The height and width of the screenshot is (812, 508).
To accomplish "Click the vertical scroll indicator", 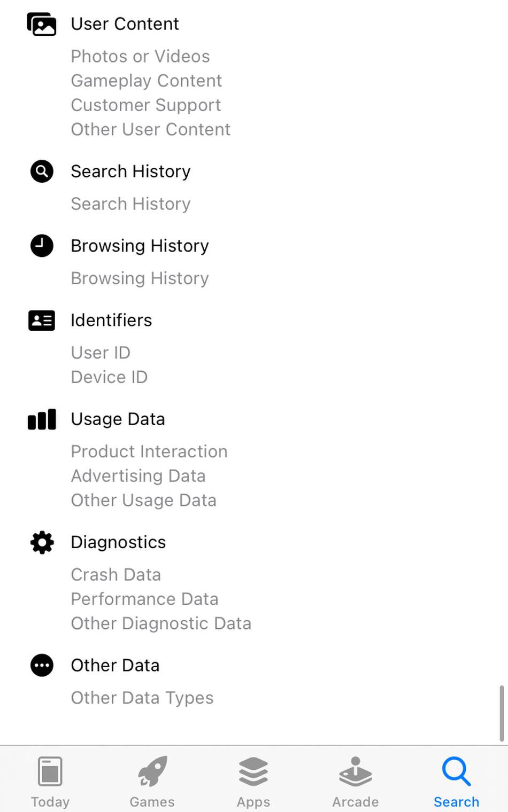I will coord(501,713).
